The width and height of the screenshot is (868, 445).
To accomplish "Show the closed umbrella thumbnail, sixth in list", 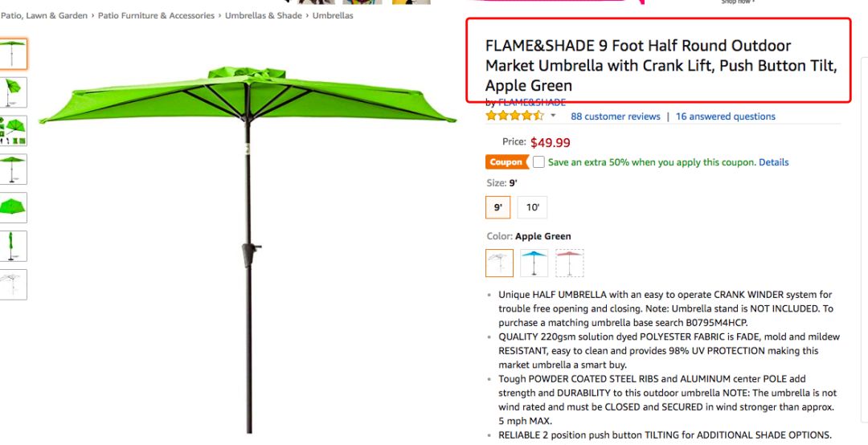I will pos(13,246).
